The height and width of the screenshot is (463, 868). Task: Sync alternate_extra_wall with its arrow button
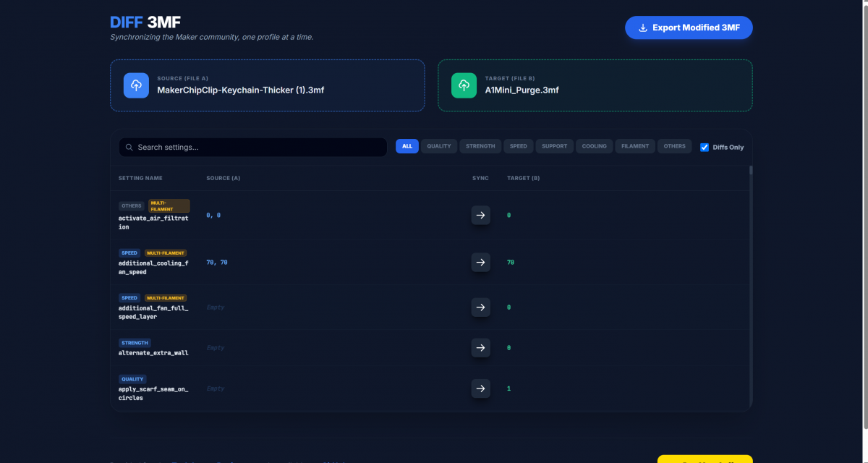coord(480,348)
